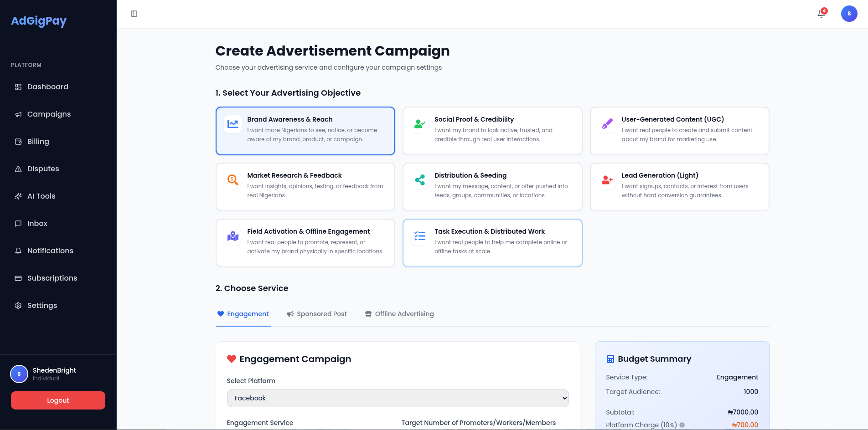Click the Field Activation map icon
Screen dimensions: 868x430
[x=233, y=236]
